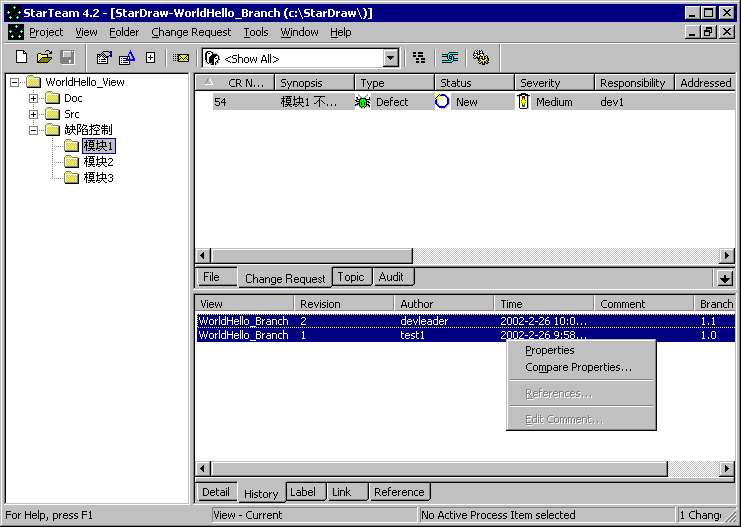Click the status bar text View - Current
The height and width of the screenshot is (527, 741).
(x=248, y=515)
